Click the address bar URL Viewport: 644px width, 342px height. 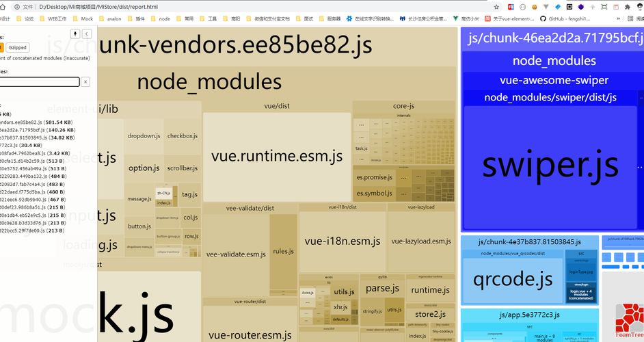pos(98,7)
